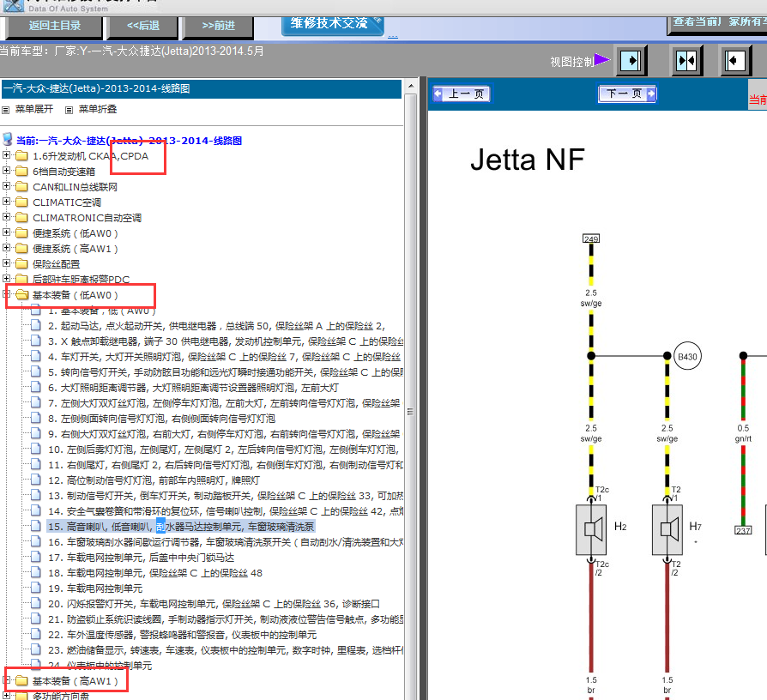Open item 17. 车载电网控制单元 后盖中中央门锁马达
This screenshot has height=700, width=767.
coord(141,558)
